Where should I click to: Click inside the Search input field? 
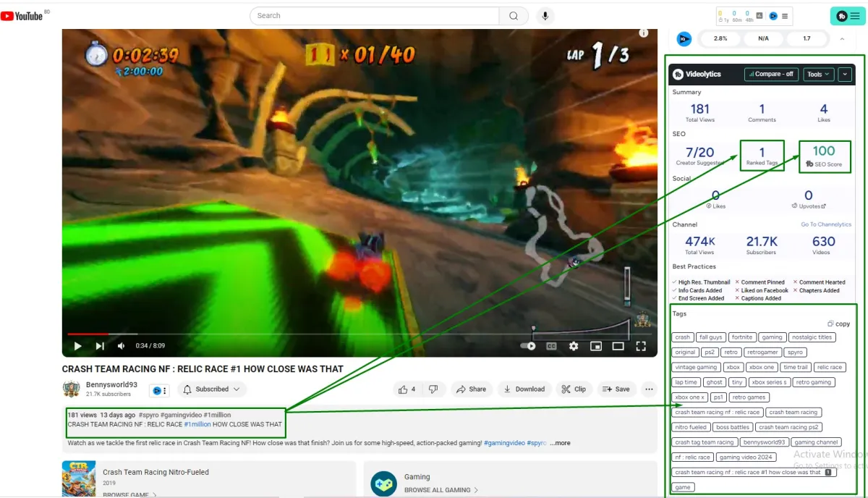tap(375, 16)
